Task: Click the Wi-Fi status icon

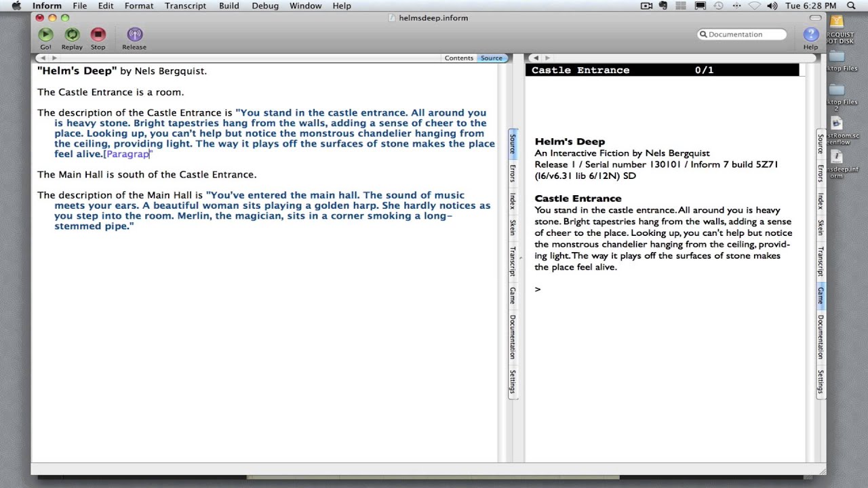Action: pyautogui.click(x=754, y=5)
